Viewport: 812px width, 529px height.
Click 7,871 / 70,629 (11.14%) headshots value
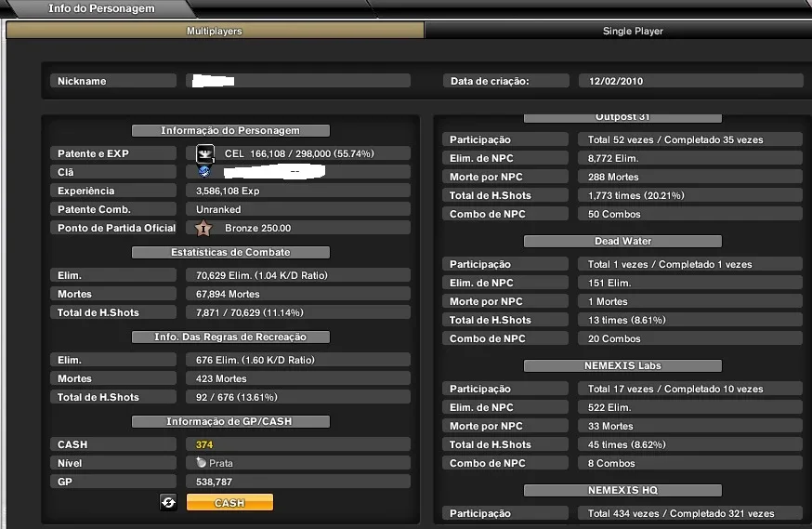(250, 313)
